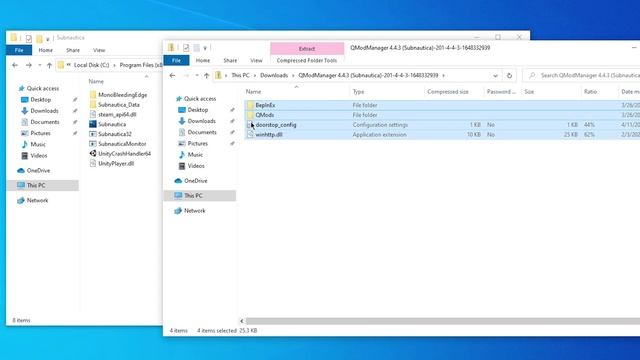The width and height of the screenshot is (640, 360).
Task: Select Network in QModManager navigation pane
Action: click(194, 211)
